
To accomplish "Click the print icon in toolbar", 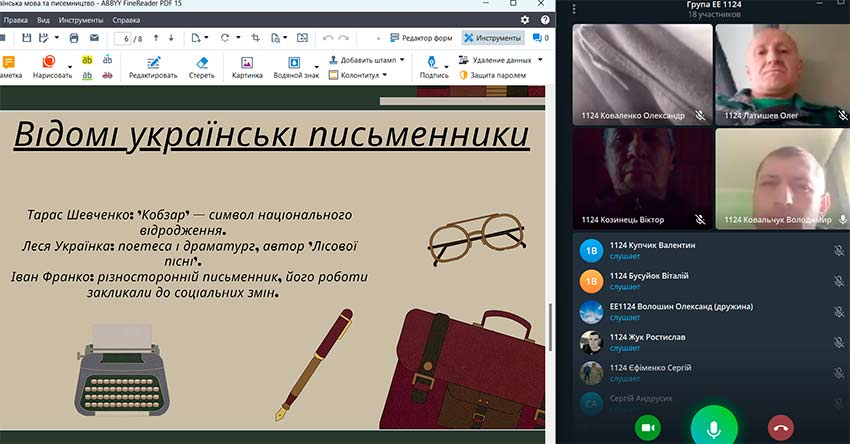I will [x=74, y=38].
